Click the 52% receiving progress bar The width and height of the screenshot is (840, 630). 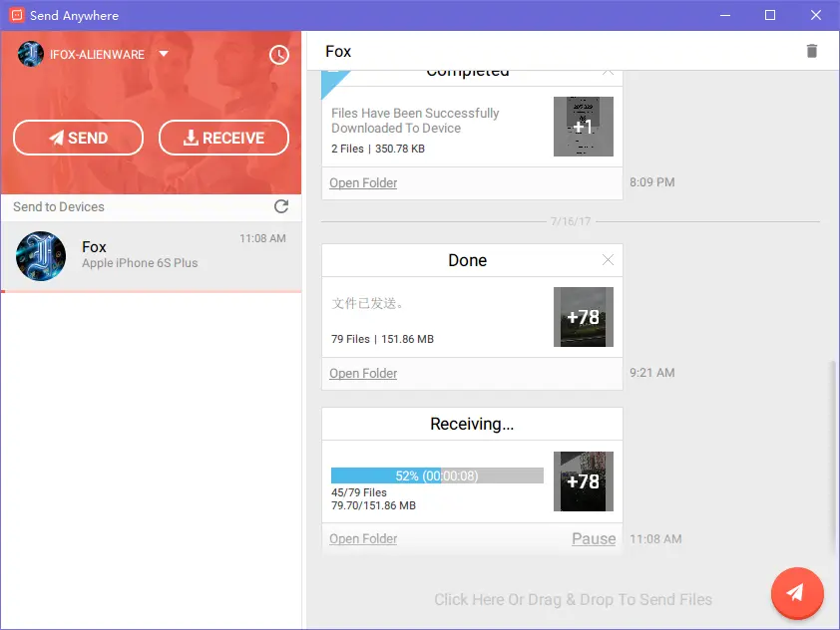click(x=437, y=475)
